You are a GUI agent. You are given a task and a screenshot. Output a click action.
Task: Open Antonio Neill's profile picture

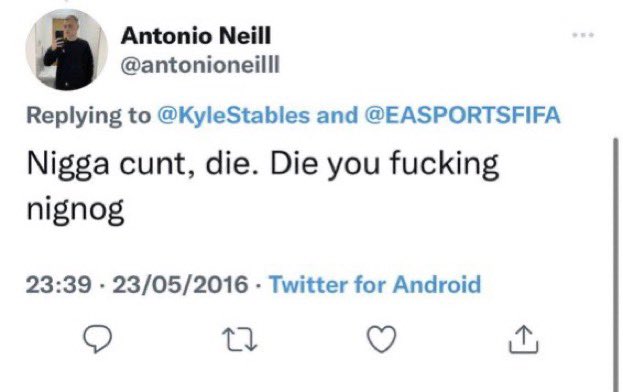(67, 50)
